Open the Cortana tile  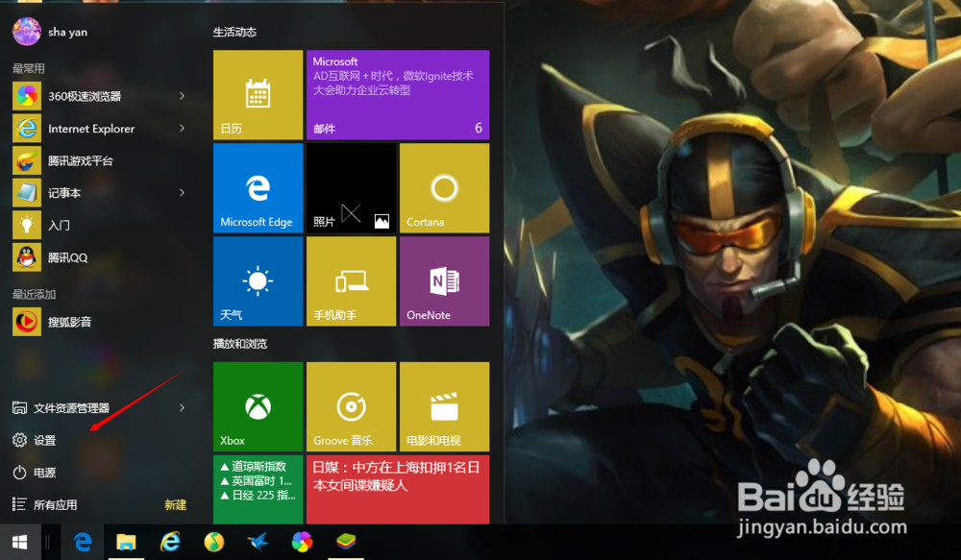(x=444, y=188)
